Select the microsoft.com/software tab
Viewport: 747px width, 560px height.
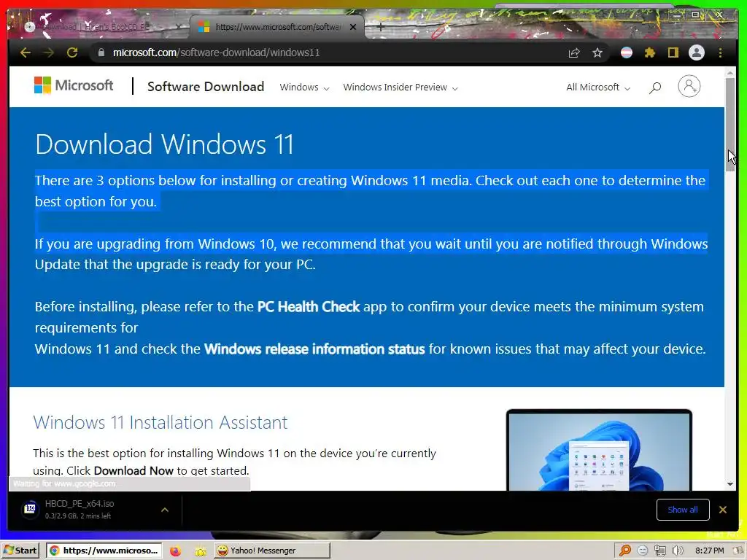click(x=277, y=27)
